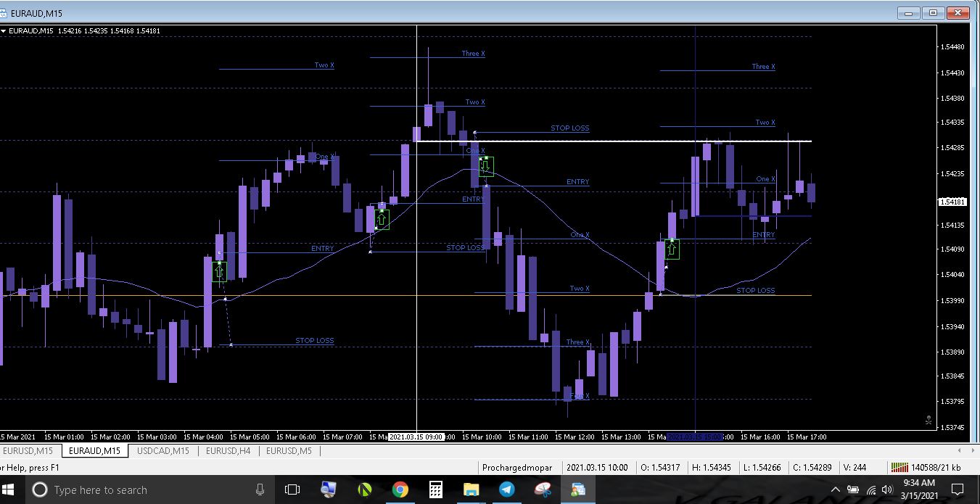Open the notifications action center
The image size is (980, 504).
pos(958,489)
